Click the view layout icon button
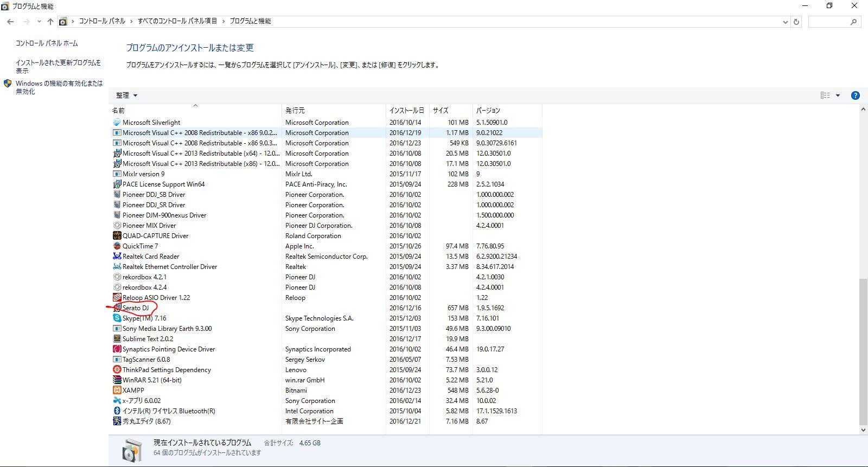The image size is (868, 467). point(825,95)
